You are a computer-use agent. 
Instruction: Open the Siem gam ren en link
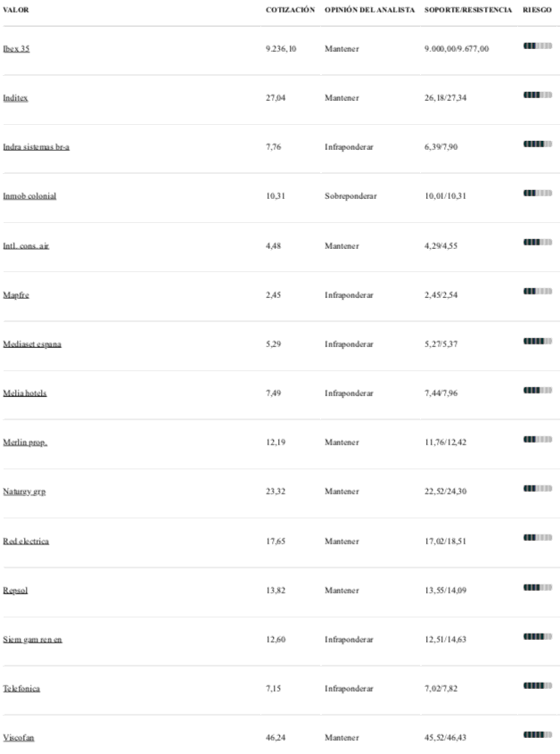(32, 639)
